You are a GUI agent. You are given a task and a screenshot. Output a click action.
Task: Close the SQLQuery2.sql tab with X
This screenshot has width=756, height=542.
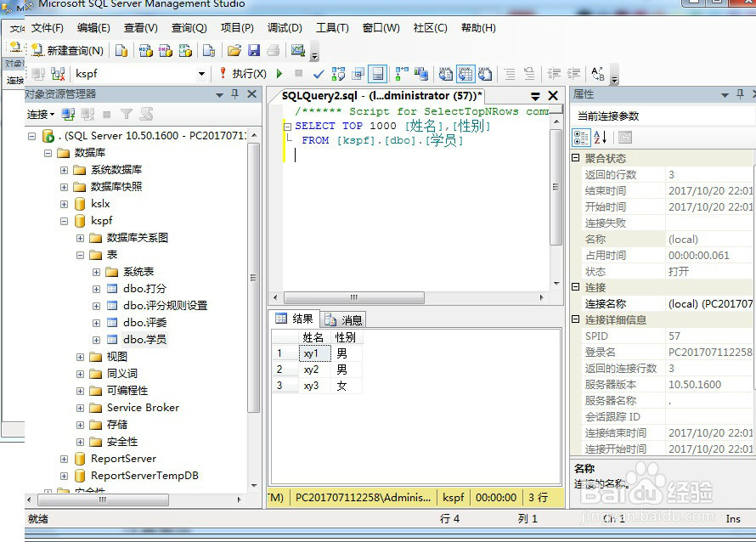(x=553, y=95)
